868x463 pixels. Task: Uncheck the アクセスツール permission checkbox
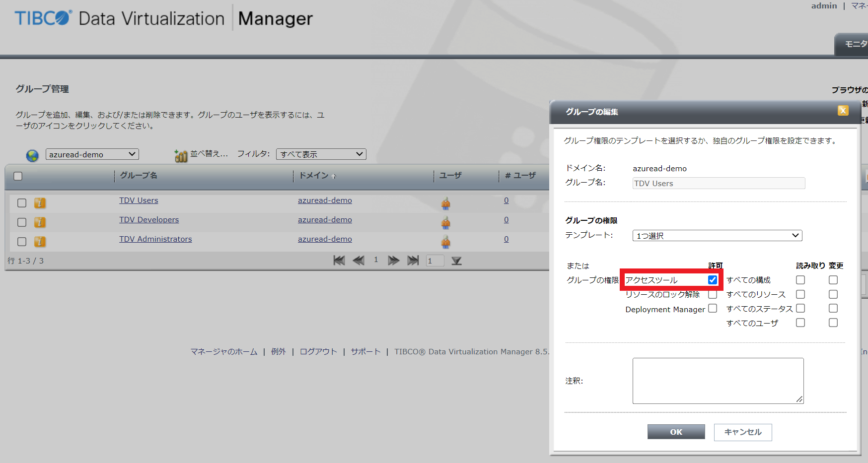click(713, 280)
